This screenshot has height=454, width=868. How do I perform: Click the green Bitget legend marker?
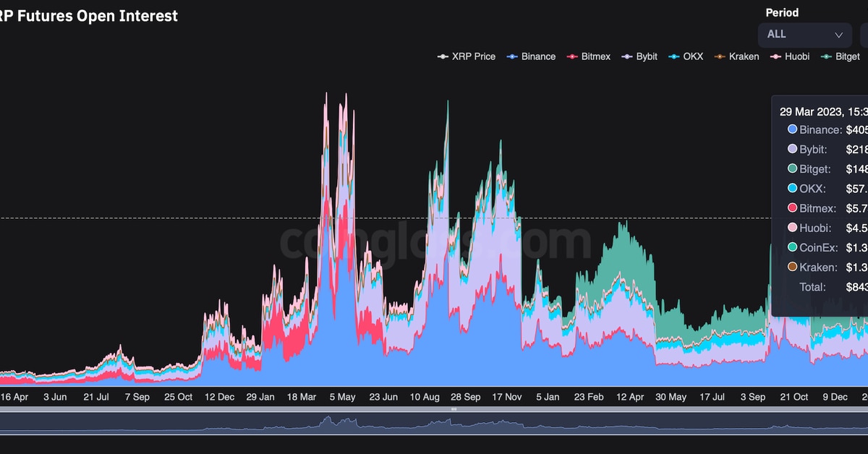click(826, 56)
